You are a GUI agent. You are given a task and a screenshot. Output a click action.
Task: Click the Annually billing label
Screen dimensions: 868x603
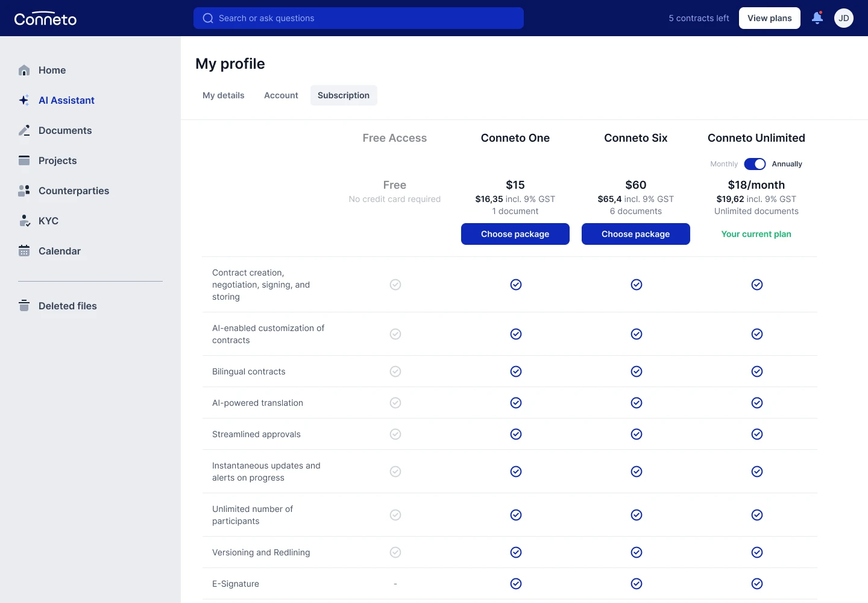coord(787,164)
